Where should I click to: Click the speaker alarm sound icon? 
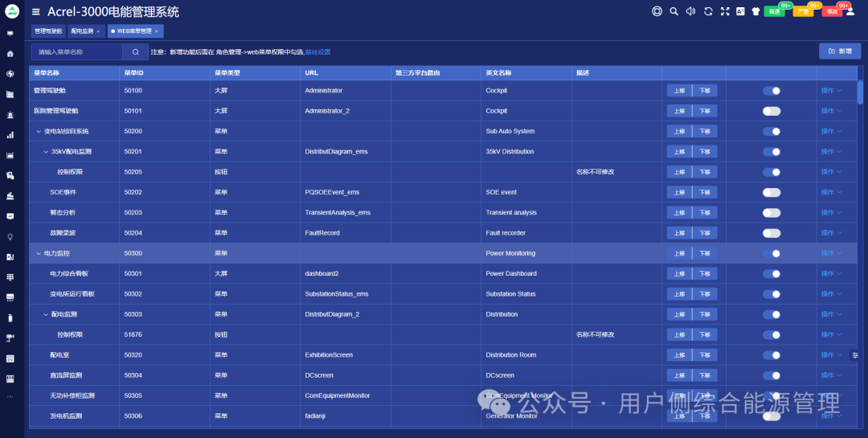coord(690,11)
